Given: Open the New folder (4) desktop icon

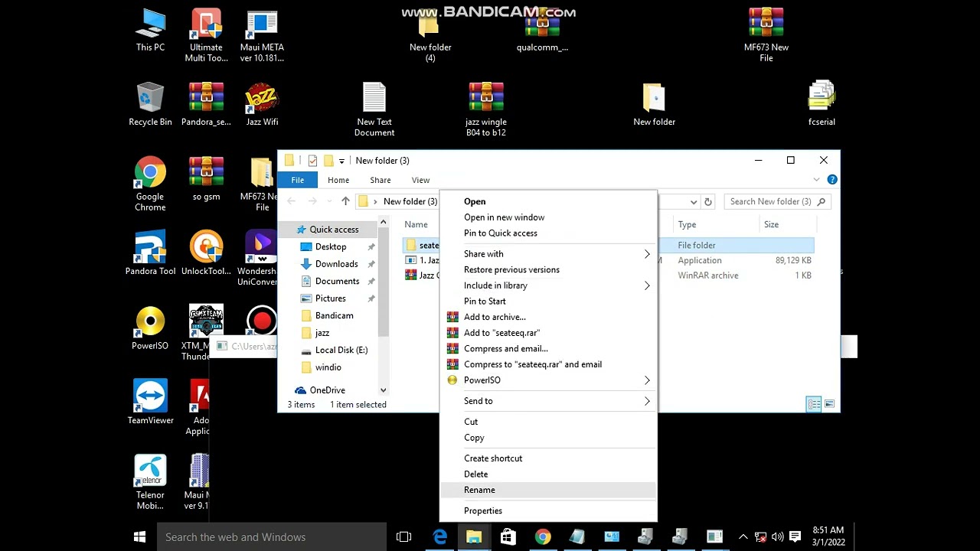Looking at the screenshot, I should coord(430,35).
